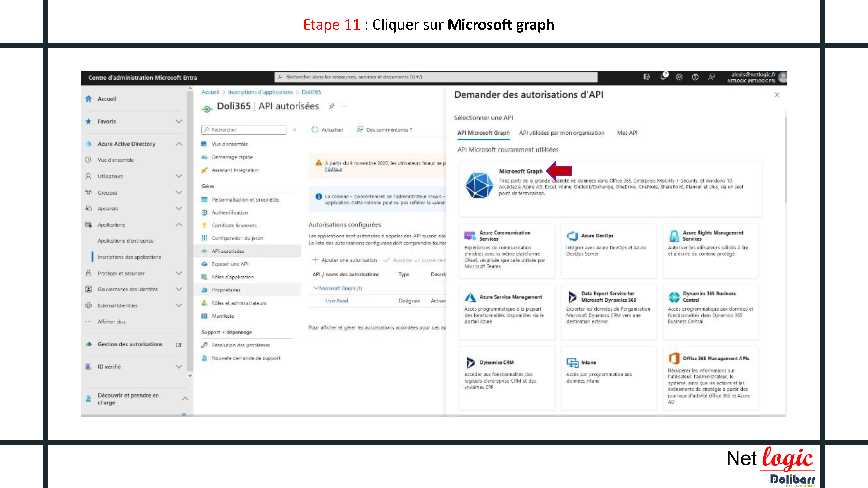868x488 pixels.
Task: Expand the Favoris section
Action: click(x=179, y=121)
